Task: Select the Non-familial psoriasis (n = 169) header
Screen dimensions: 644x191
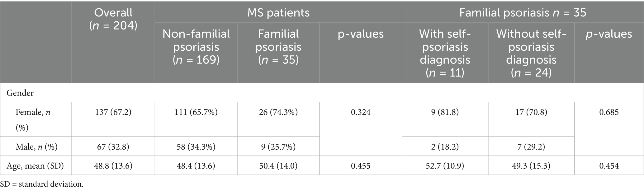Action: (196, 47)
